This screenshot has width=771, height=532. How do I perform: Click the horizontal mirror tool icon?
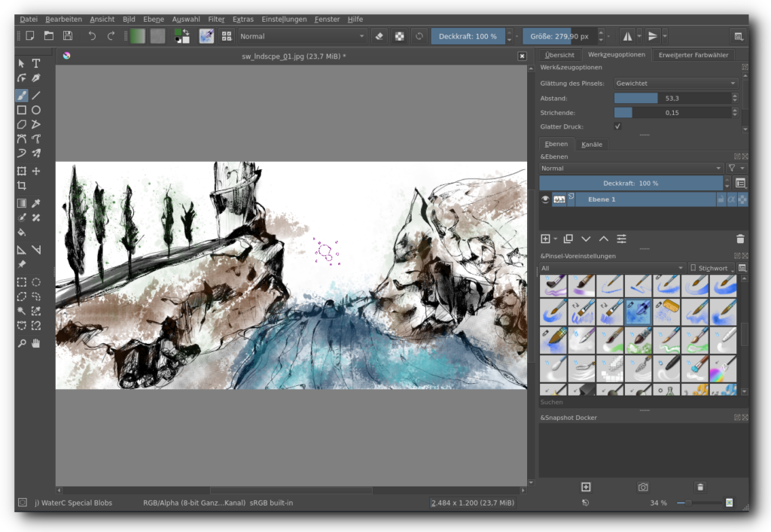(x=627, y=36)
